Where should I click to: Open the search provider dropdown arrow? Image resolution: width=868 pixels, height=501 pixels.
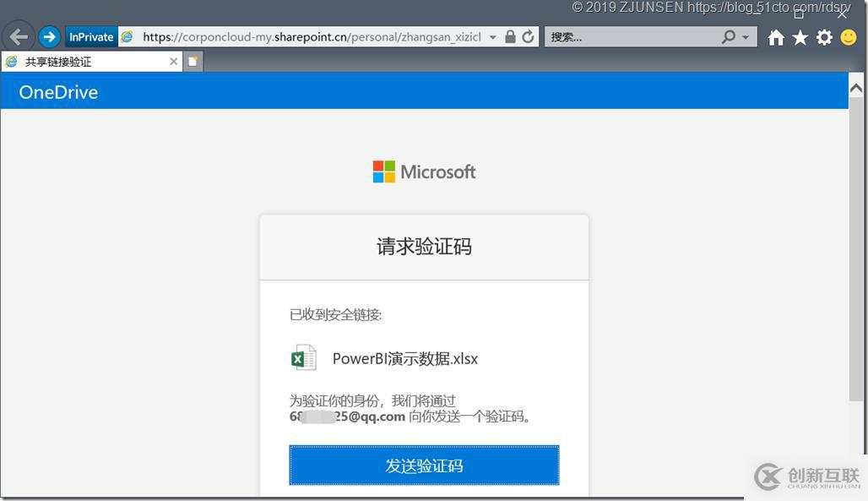[x=746, y=38]
